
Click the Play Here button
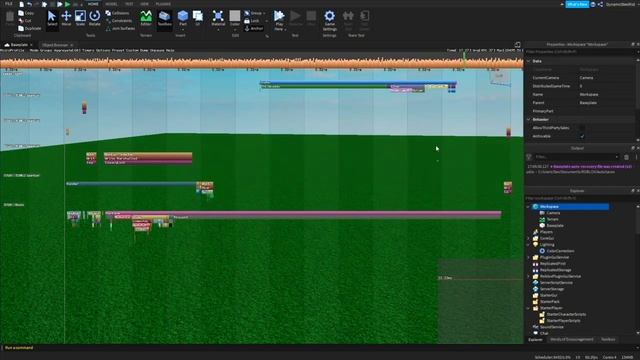(x=279, y=20)
